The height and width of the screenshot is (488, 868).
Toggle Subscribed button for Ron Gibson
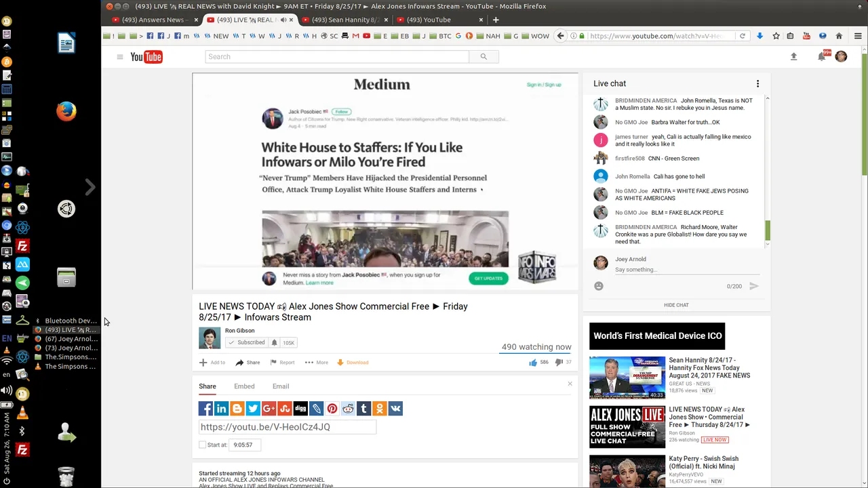pos(246,342)
